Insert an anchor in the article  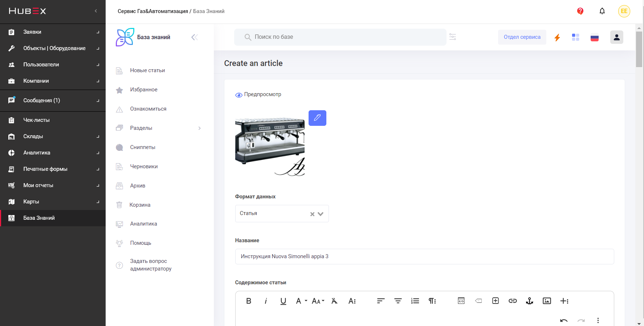click(x=530, y=301)
